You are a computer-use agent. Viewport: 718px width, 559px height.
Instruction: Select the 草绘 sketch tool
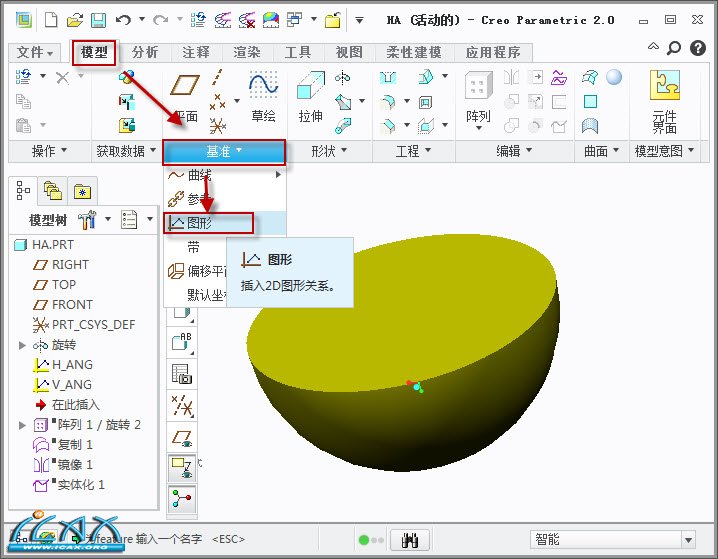pos(264,97)
